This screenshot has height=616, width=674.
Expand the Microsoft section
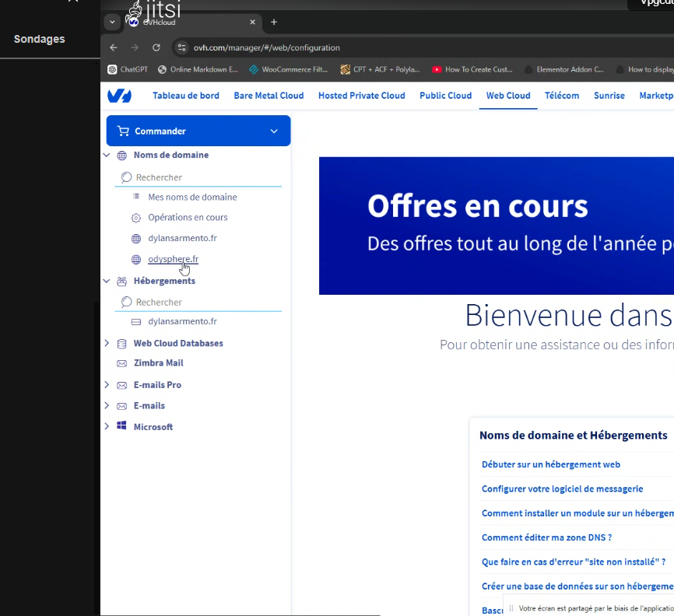tap(107, 427)
